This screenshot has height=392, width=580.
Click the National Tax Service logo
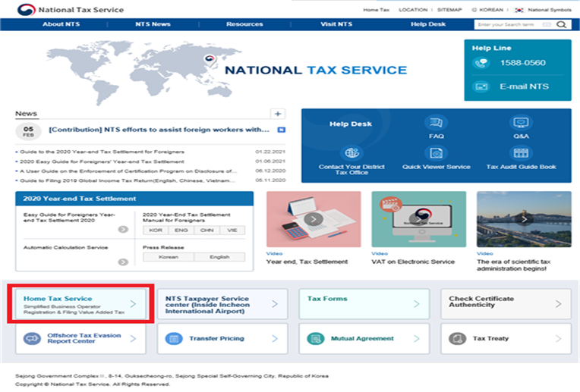71,10
